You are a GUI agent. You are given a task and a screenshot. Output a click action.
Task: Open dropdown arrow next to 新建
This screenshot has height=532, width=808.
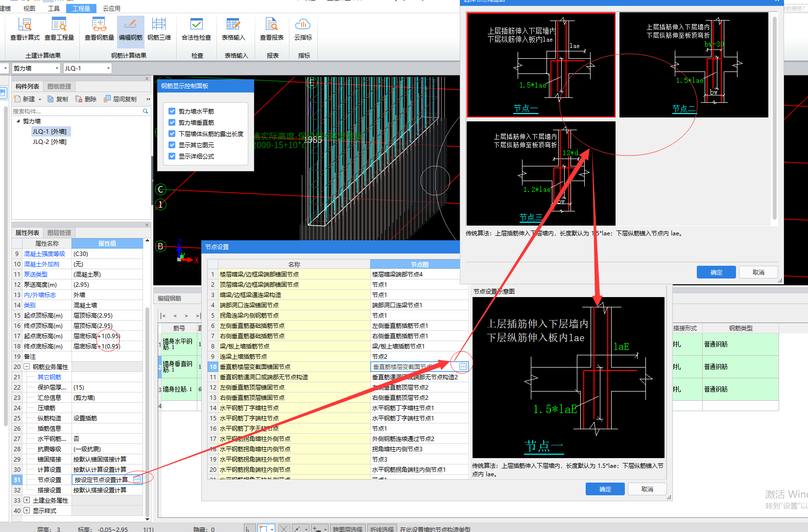(40, 99)
